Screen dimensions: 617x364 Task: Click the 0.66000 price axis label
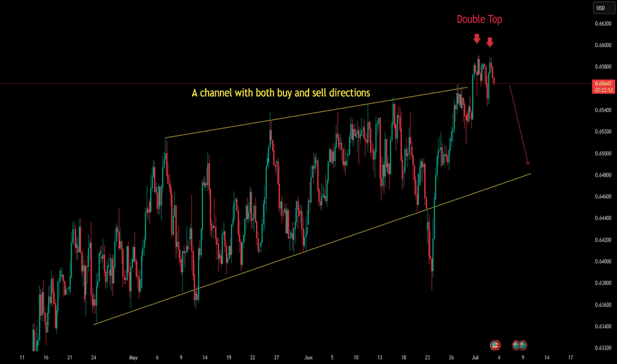click(603, 45)
